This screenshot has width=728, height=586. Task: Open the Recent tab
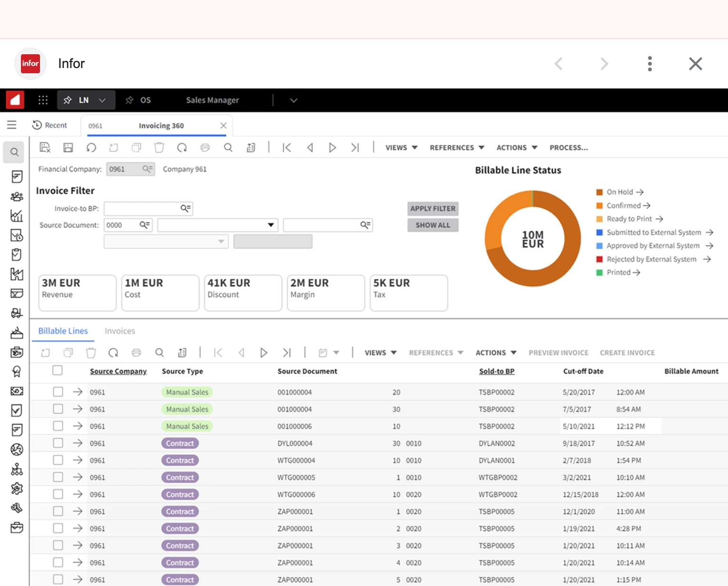[x=49, y=125]
